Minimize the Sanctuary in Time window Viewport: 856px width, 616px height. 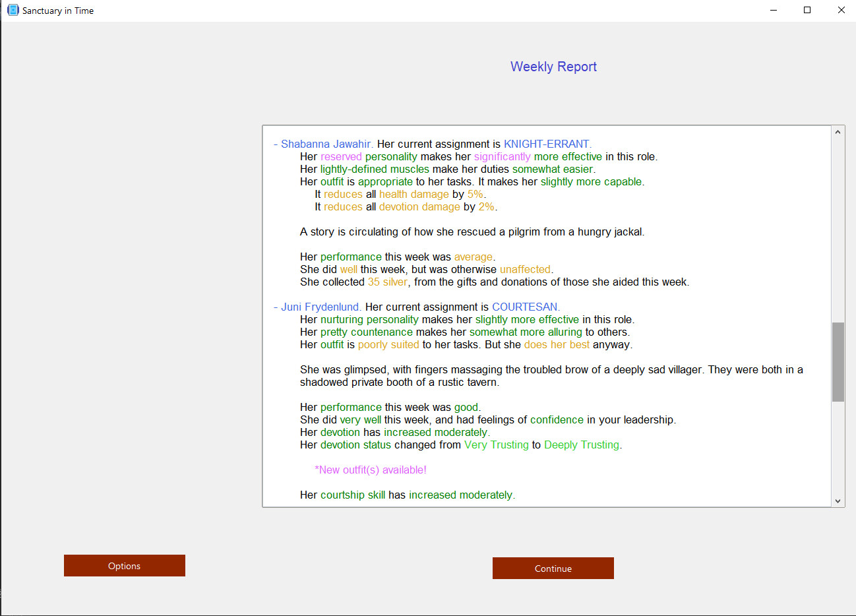(773, 10)
